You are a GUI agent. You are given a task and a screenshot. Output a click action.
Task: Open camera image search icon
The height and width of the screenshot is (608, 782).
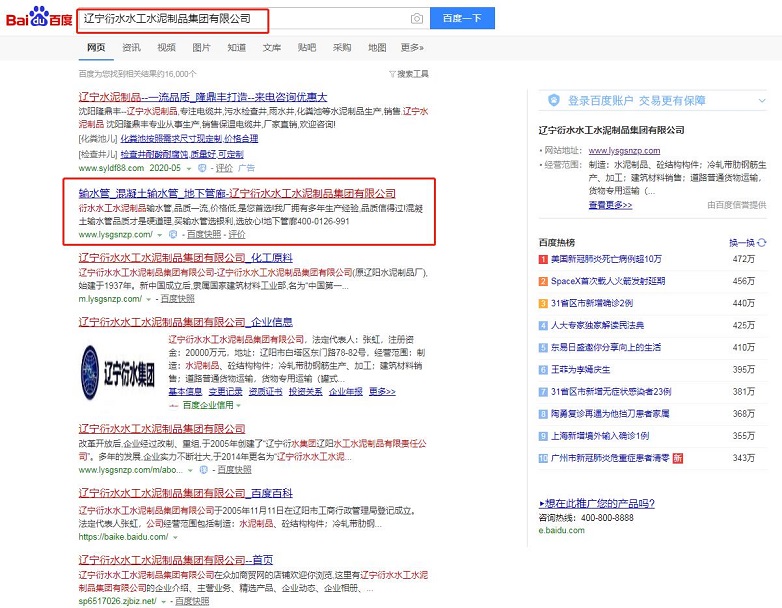(417, 18)
